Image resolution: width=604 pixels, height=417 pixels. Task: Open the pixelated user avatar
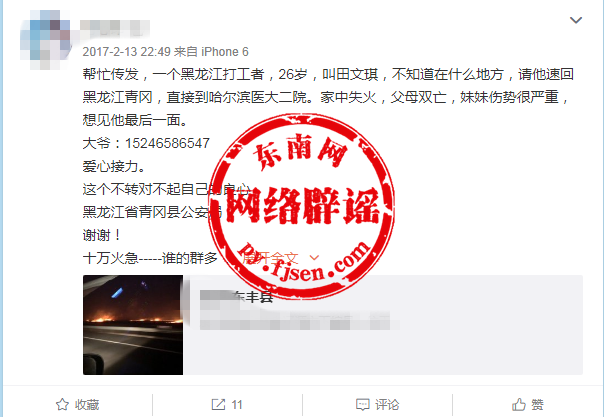[45, 40]
